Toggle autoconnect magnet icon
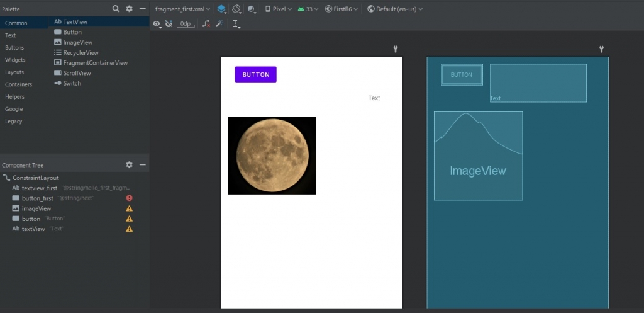 169,24
